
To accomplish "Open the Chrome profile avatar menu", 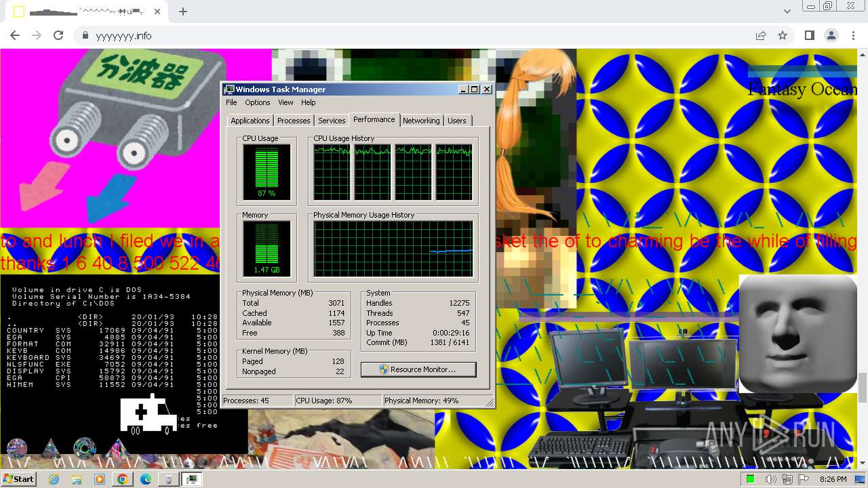I will tap(831, 35).
